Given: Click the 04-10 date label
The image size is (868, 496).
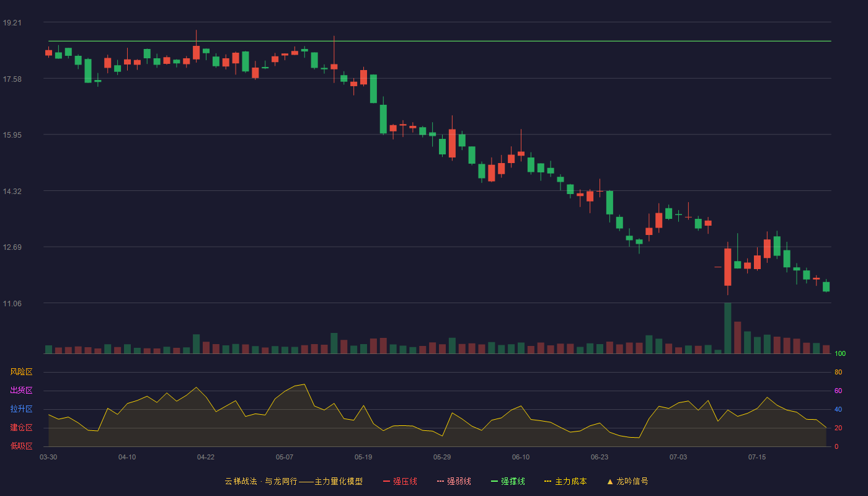Looking at the screenshot, I should click(x=127, y=457).
